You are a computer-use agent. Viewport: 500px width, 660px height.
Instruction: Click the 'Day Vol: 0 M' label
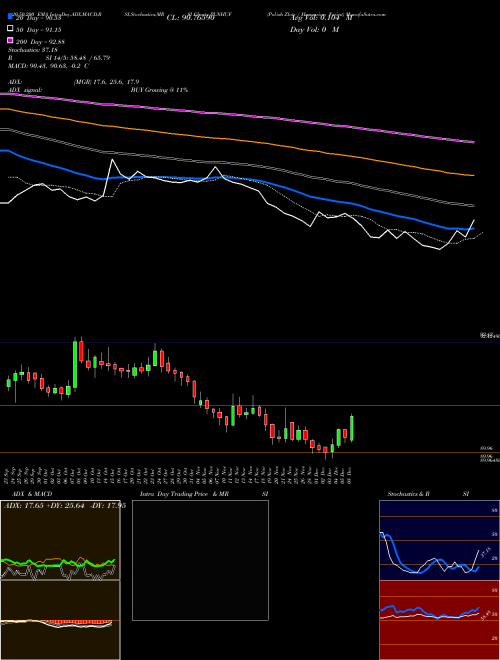[x=314, y=29]
